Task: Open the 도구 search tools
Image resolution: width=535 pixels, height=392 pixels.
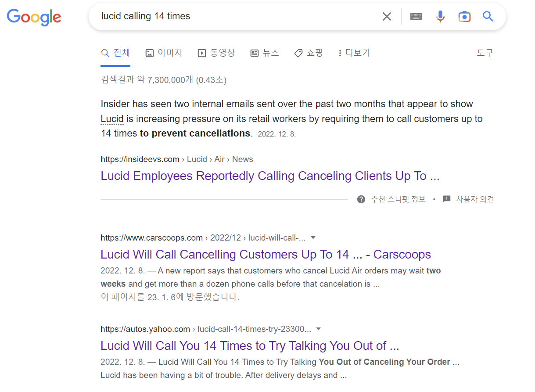Action: click(x=485, y=53)
